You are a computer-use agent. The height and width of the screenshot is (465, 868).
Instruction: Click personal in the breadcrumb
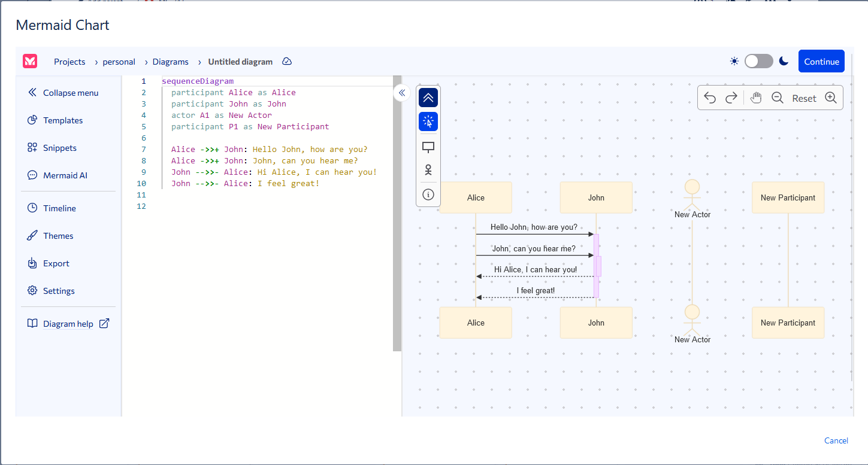119,62
